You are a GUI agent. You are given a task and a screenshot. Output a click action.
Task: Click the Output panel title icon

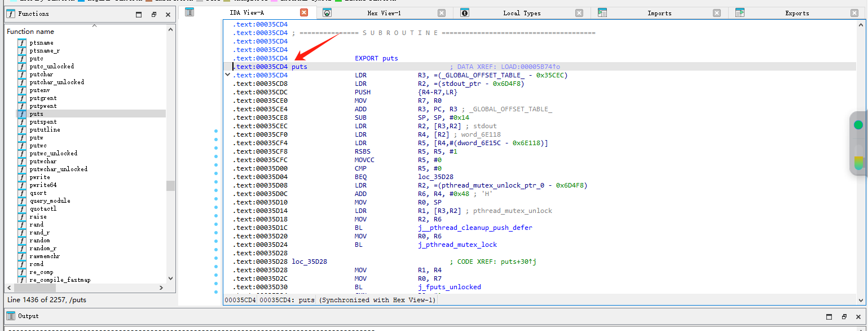pos(11,316)
